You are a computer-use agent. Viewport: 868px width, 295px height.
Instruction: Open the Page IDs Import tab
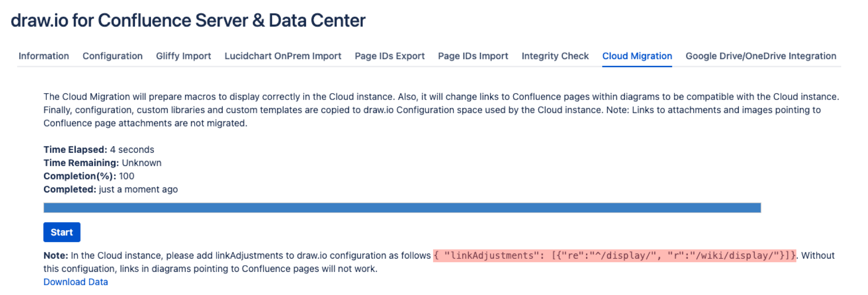(x=473, y=56)
